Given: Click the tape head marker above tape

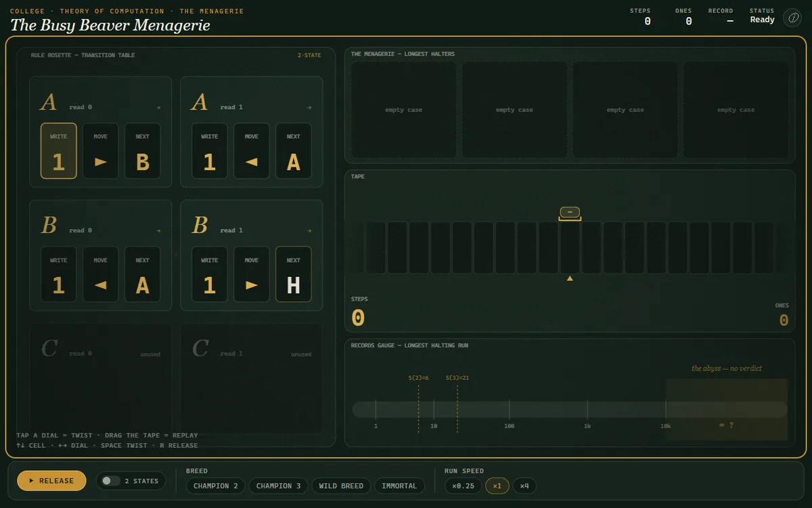Looking at the screenshot, I should (570, 213).
